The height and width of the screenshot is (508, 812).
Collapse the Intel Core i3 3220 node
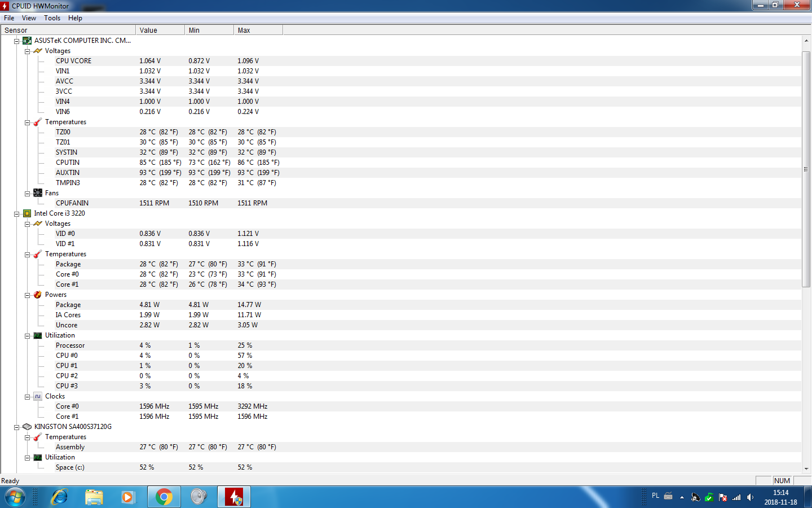(16, 214)
